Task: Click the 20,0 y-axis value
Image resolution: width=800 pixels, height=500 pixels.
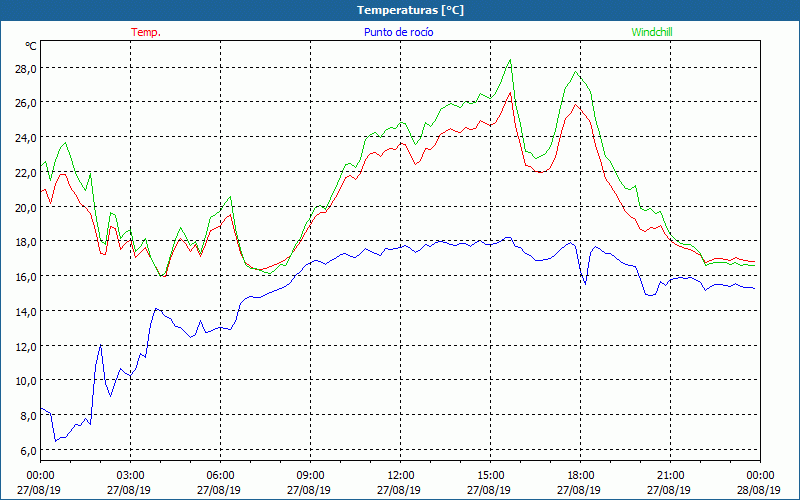Action: [x=26, y=207]
